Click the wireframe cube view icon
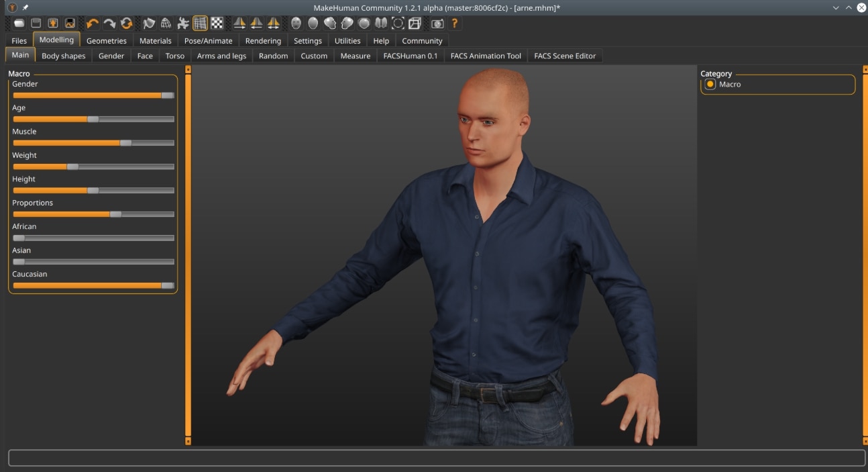Screen dimensions: 868x472 click(415, 23)
